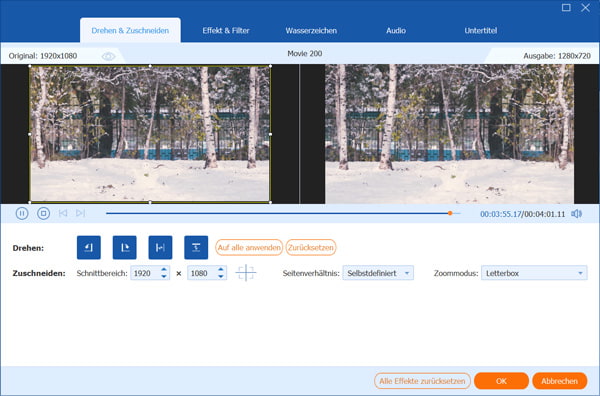The image size is (600, 396).
Task: Click the bottom-center crop handle
Action: pyautogui.click(x=150, y=202)
